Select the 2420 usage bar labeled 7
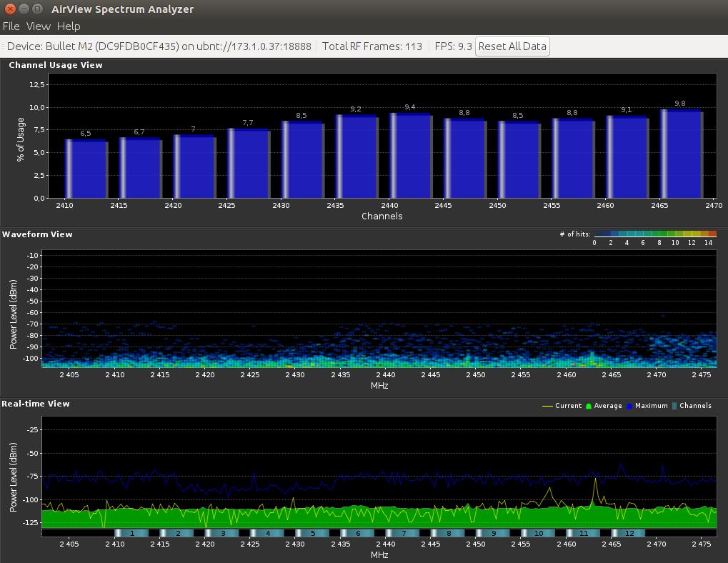 [x=194, y=166]
